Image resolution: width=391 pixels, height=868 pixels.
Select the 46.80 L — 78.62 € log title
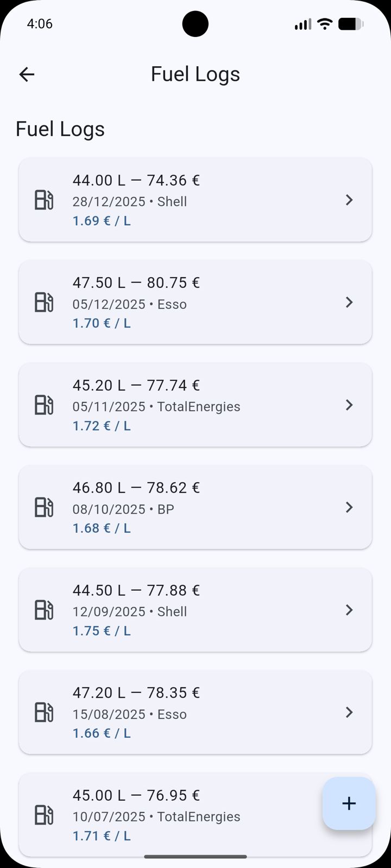pos(136,488)
